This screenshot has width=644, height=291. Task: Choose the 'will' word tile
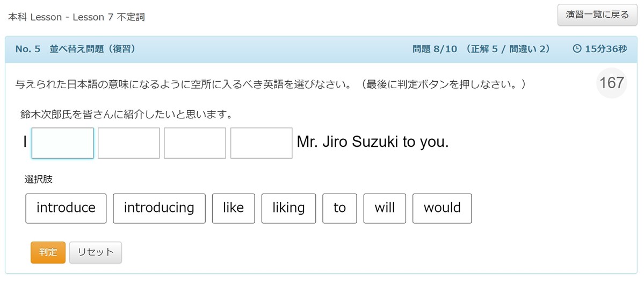point(385,208)
